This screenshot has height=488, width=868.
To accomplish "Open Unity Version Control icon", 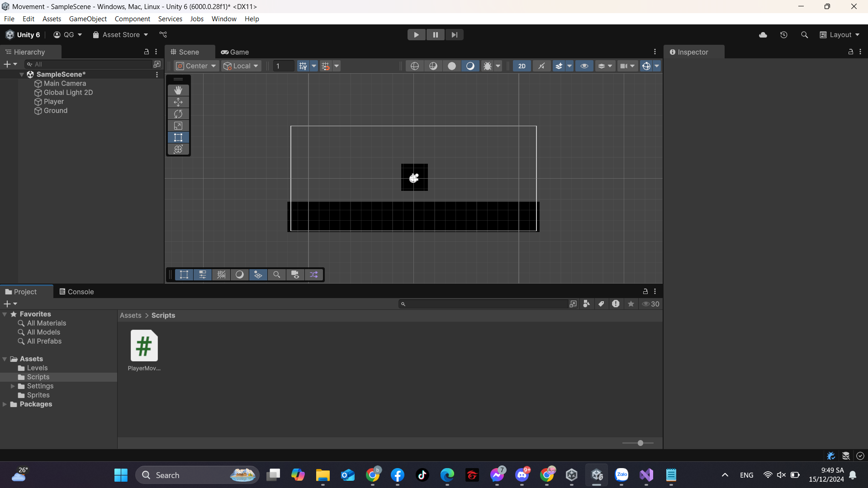I will click(x=163, y=35).
